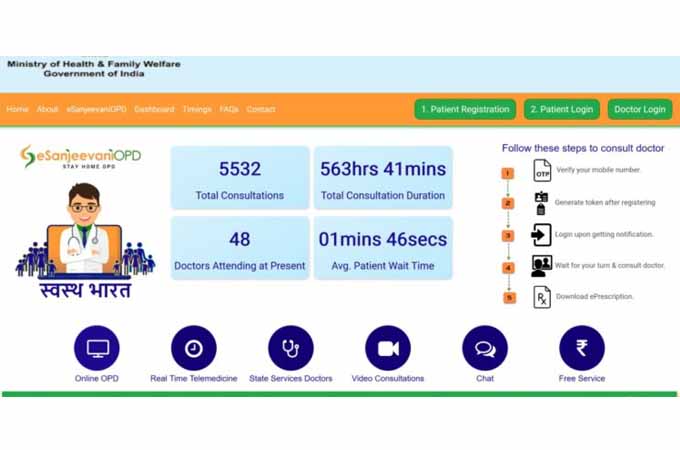Click the eSanjeevaniOPD logo
The image size is (680, 450).
(81, 157)
